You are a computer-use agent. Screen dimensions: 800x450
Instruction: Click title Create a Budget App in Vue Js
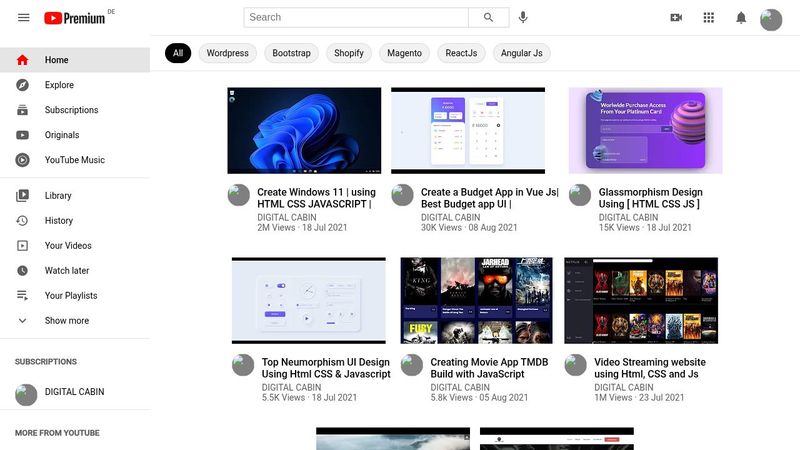pos(490,198)
